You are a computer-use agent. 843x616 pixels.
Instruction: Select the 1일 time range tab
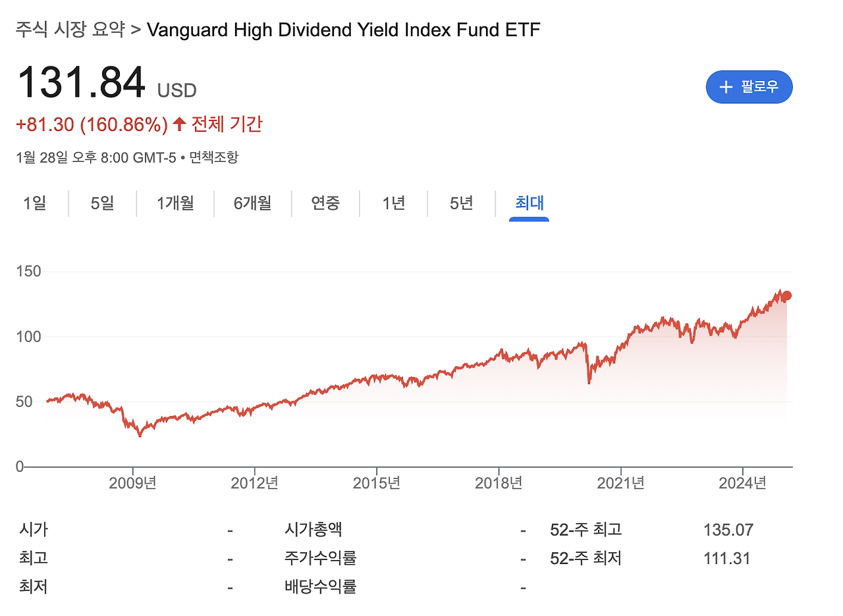(34, 204)
